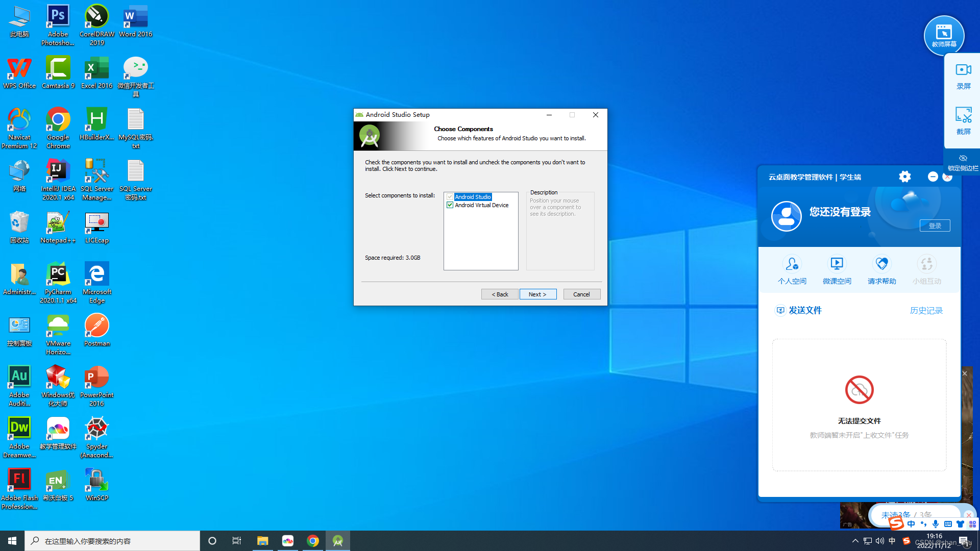Click the Windows taskbar search box
The image size is (980, 551).
(112, 541)
